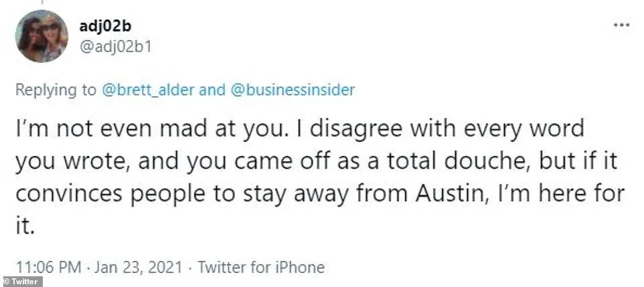Click the © Twitter watermark label
This screenshot has width=644, height=287.
(x=22, y=282)
